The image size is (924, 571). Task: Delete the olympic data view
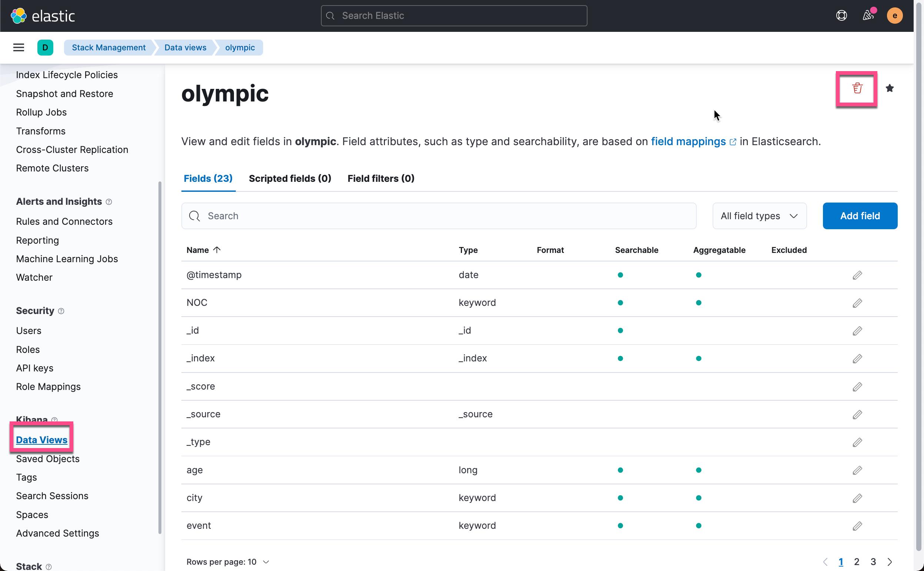[x=857, y=89]
